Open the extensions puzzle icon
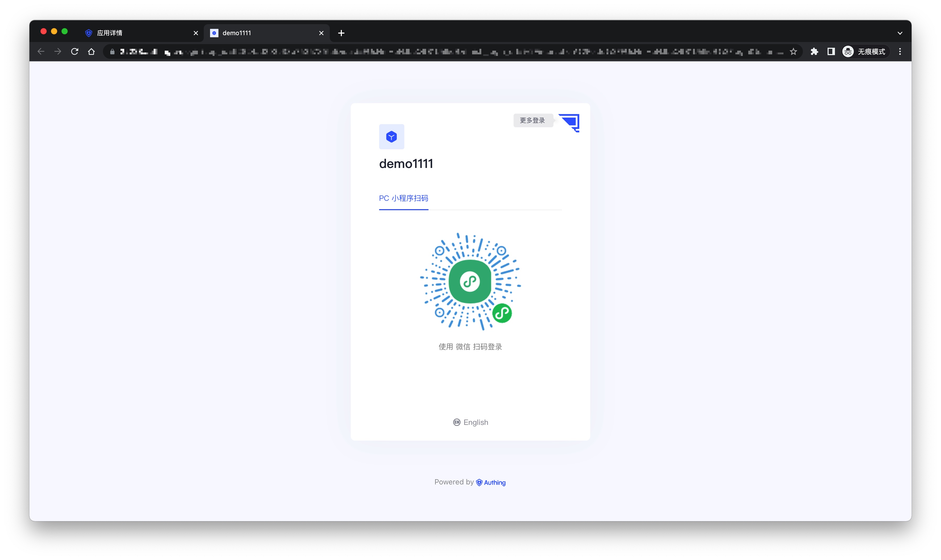 tap(814, 52)
